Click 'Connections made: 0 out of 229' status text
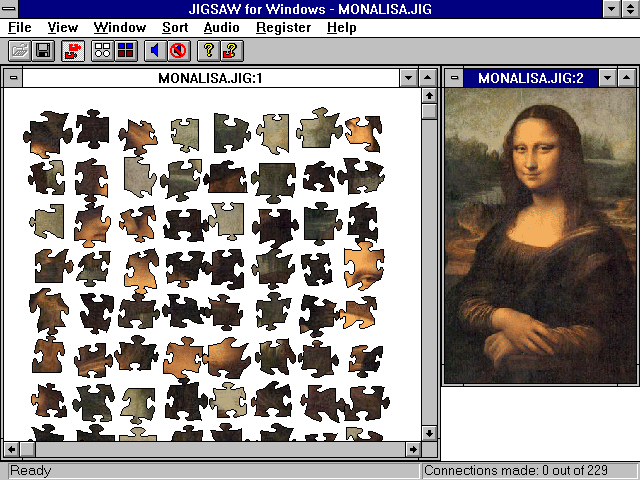This screenshot has height=480, width=640. coord(516,471)
